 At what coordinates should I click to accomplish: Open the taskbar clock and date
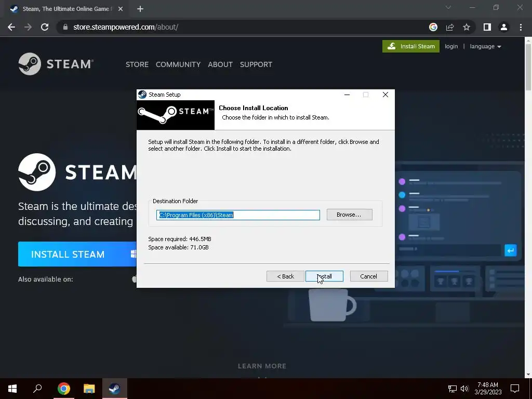coord(488,389)
